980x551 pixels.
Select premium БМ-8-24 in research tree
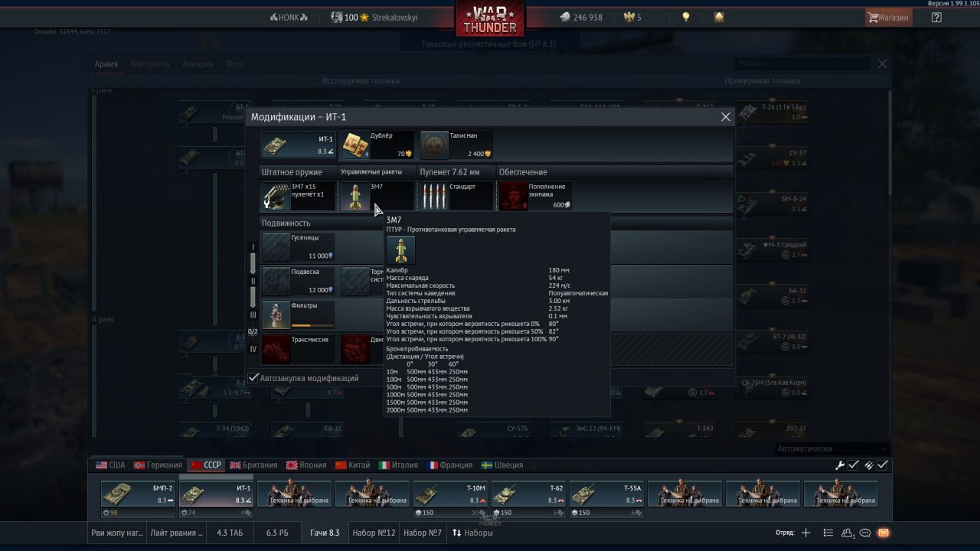[773, 204]
